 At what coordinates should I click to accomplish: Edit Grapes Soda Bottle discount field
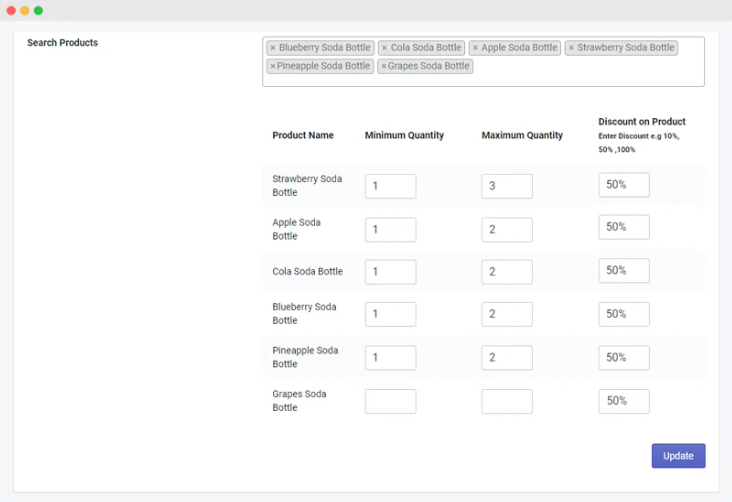(x=624, y=401)
